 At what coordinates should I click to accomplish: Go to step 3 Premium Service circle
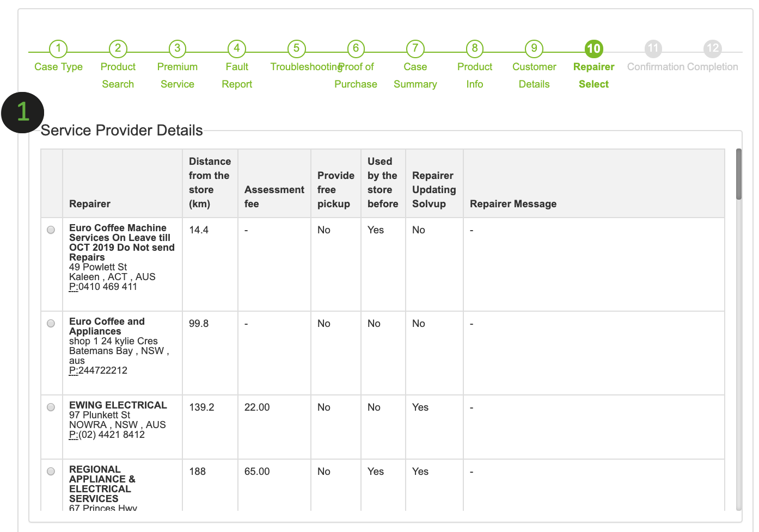tap(177, 49)
